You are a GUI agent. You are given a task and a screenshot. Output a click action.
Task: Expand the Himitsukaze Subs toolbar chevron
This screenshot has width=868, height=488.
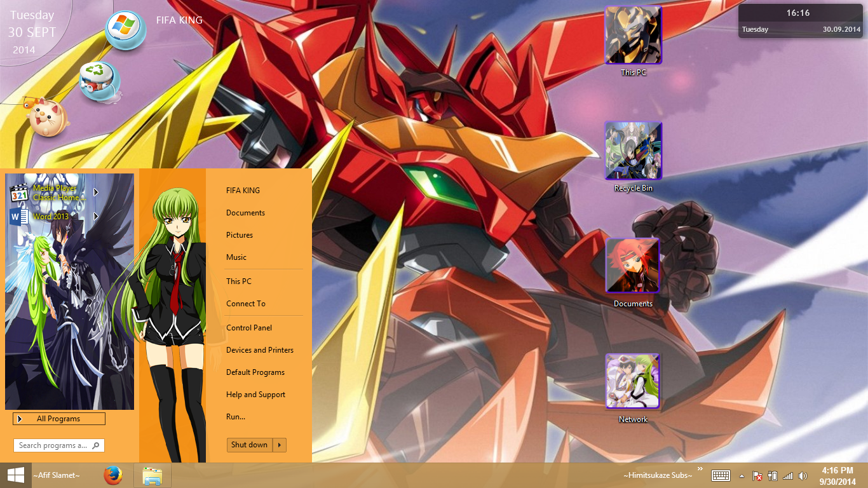[700, 470]
